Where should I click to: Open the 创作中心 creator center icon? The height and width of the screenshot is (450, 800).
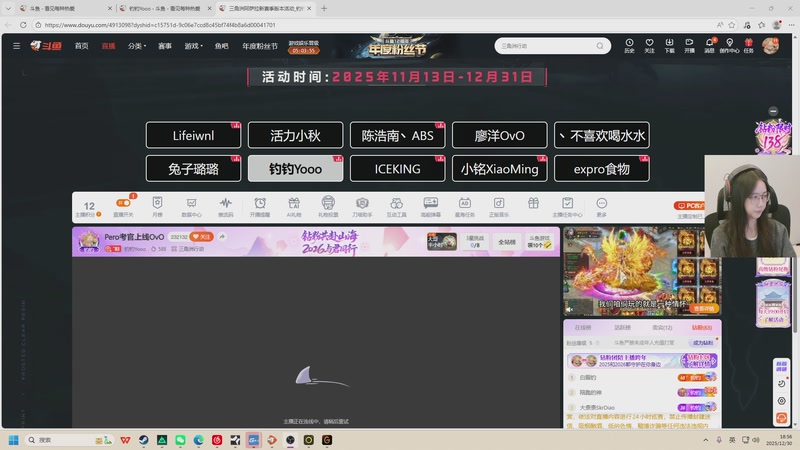(729, 45)
